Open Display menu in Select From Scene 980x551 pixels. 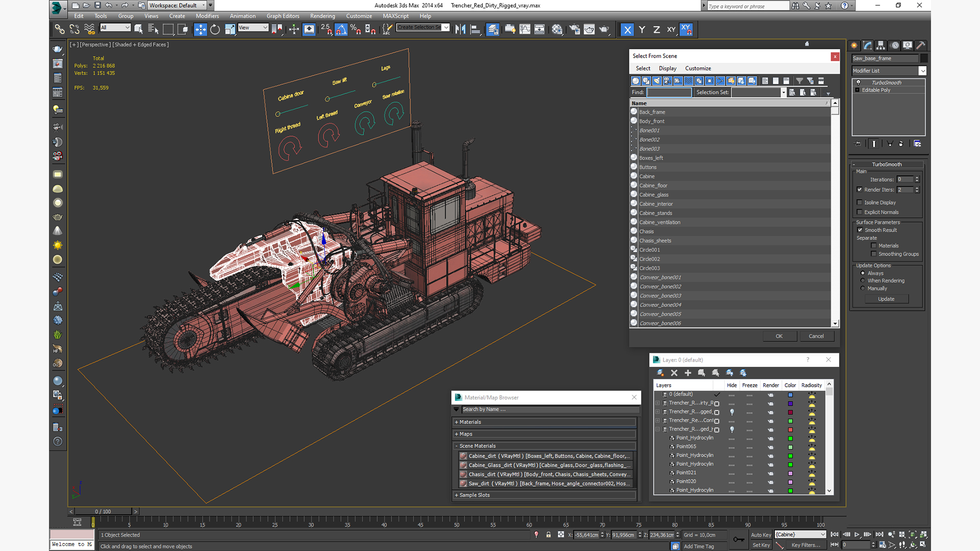tap(667, 68)
